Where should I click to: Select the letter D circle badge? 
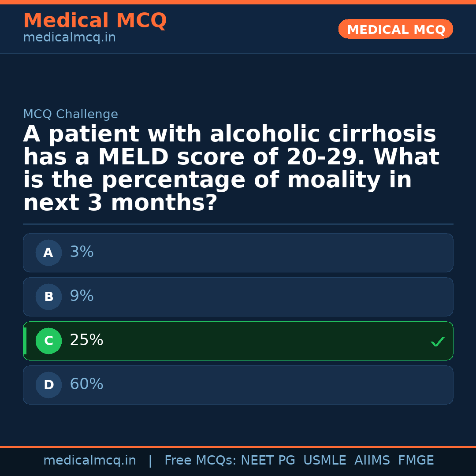tap(48, 385)
